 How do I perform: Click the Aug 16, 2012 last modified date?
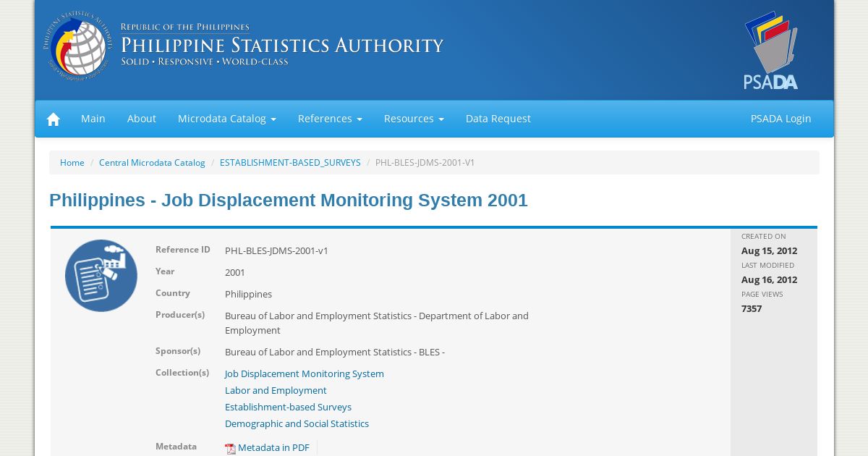(769, 280)
